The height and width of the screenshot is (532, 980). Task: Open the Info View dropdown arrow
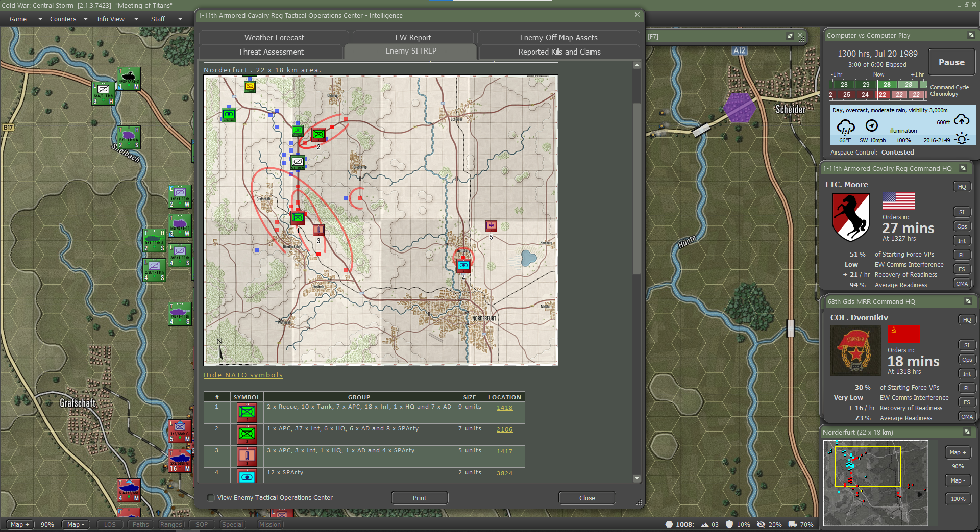[136, 19]
